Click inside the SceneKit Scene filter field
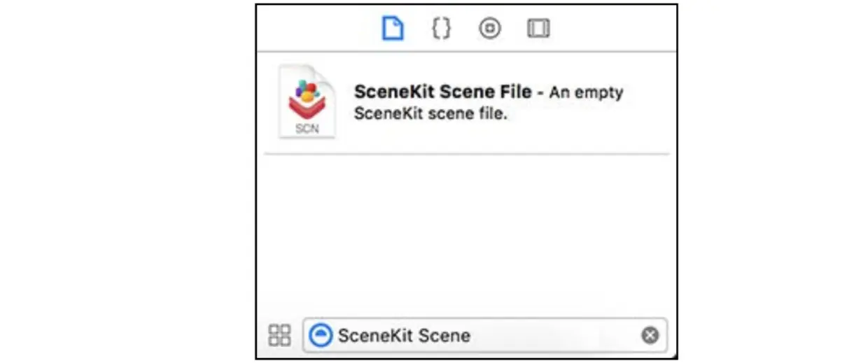The width and height of the screenshot is (868, 363). pos(484,335)
